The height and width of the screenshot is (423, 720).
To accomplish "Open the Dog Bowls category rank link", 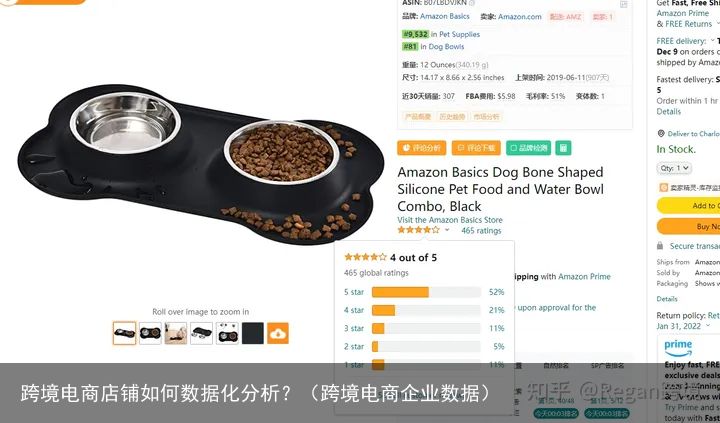I will click(x=442, y=46).
